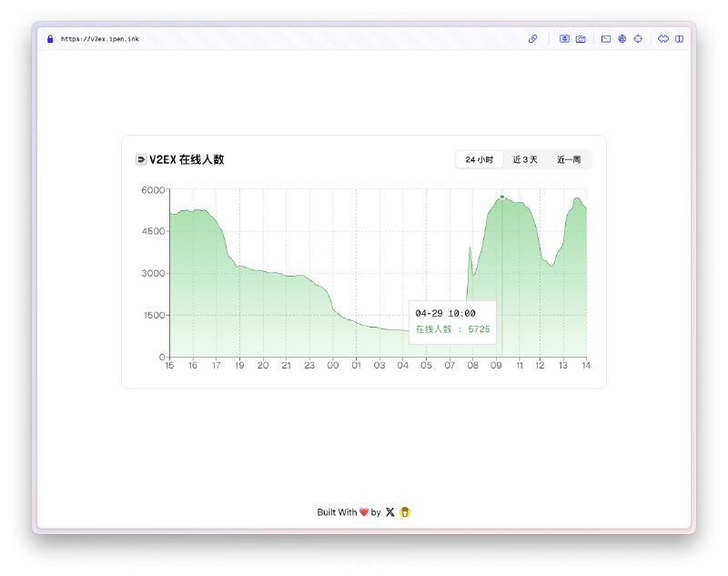Click the page download icon in toolbar
This screenshot has height=576, width=728.
click(x=564, y=39)
